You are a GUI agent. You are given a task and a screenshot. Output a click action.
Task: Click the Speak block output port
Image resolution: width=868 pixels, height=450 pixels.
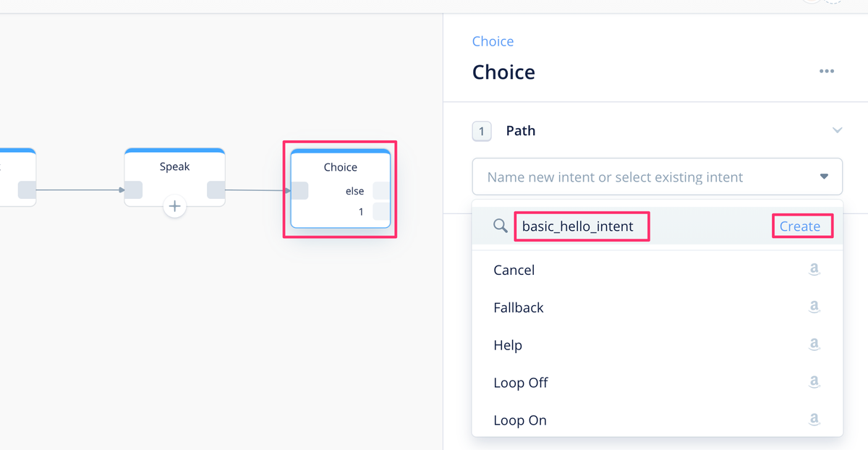pyautogui.click(x=216, y=190)
